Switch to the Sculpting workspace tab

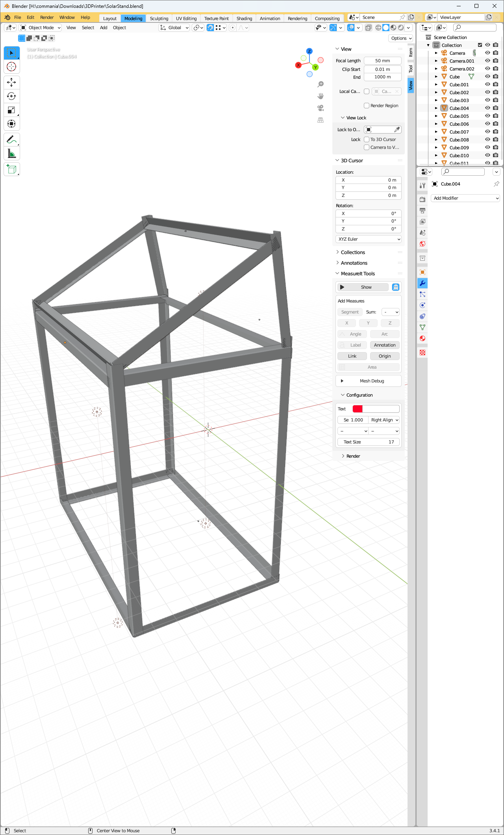(159, 19)
